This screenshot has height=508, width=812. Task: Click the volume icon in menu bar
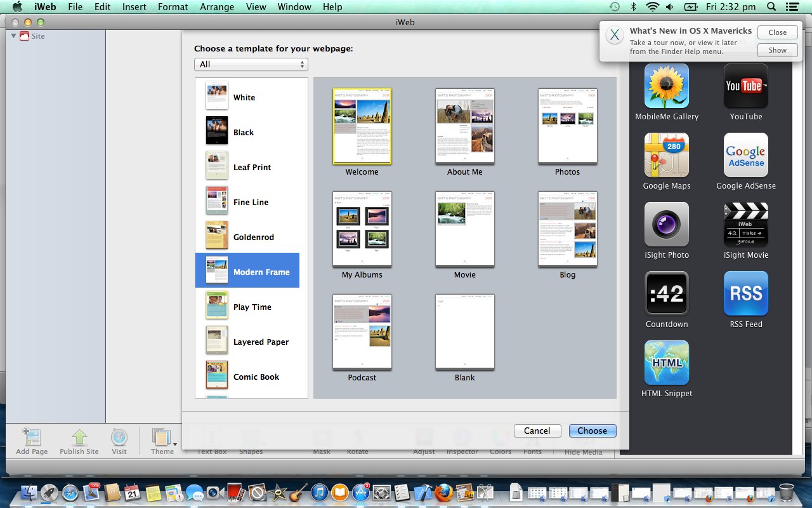(670, 7)
